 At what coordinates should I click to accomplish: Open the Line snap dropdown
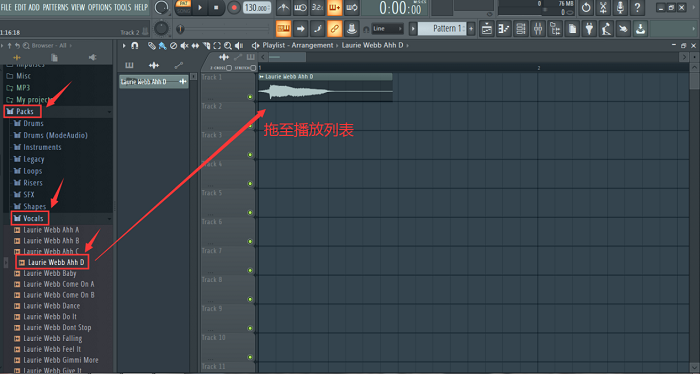point(388,29)
